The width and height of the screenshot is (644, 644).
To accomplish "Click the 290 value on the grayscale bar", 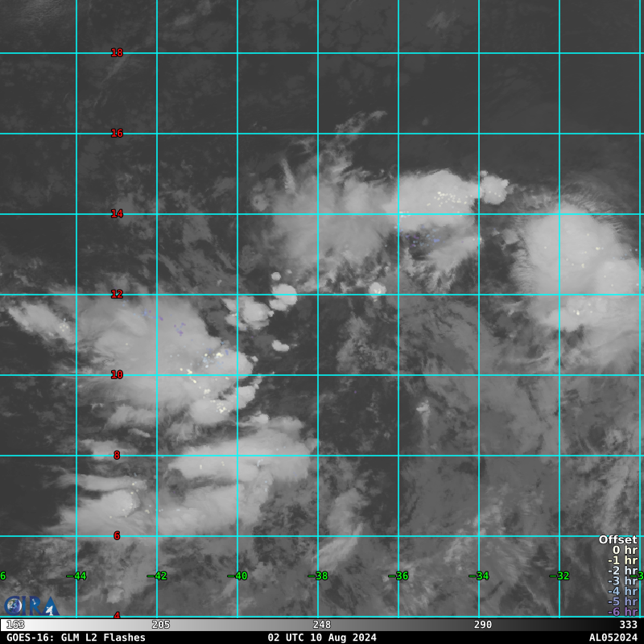I will pos(482,625).
